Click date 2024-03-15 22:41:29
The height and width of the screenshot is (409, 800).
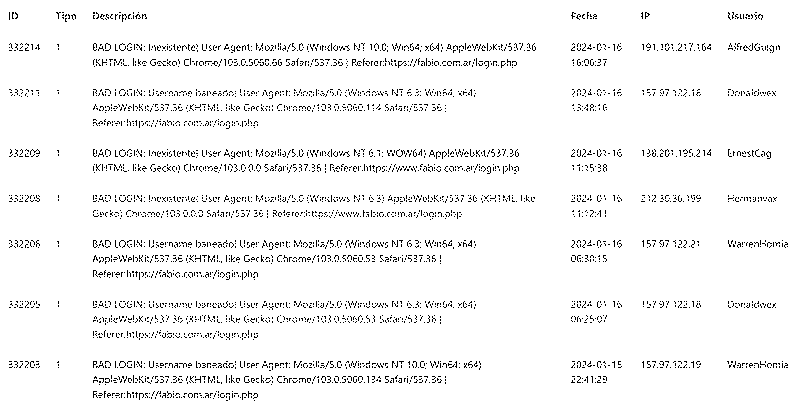coord(596,372)
